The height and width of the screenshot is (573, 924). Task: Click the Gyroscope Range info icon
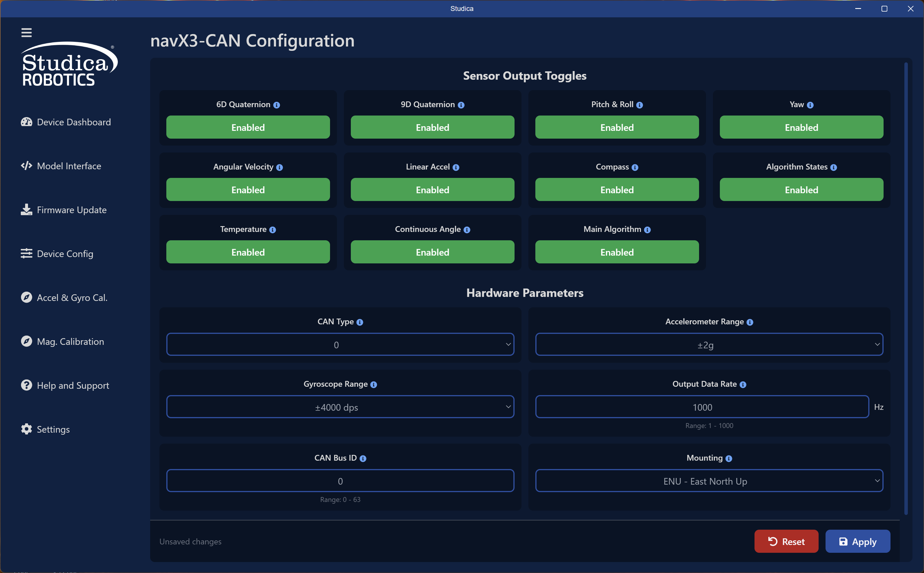374,385
